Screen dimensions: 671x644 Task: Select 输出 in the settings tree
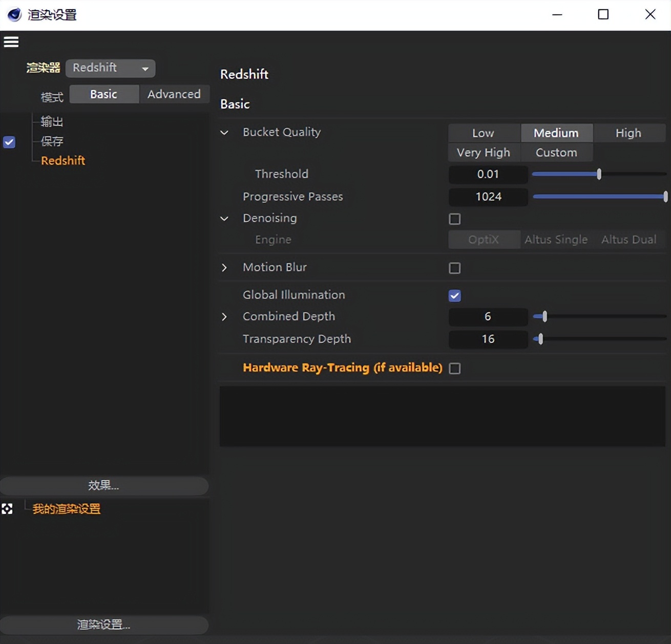tap(52, 121)
